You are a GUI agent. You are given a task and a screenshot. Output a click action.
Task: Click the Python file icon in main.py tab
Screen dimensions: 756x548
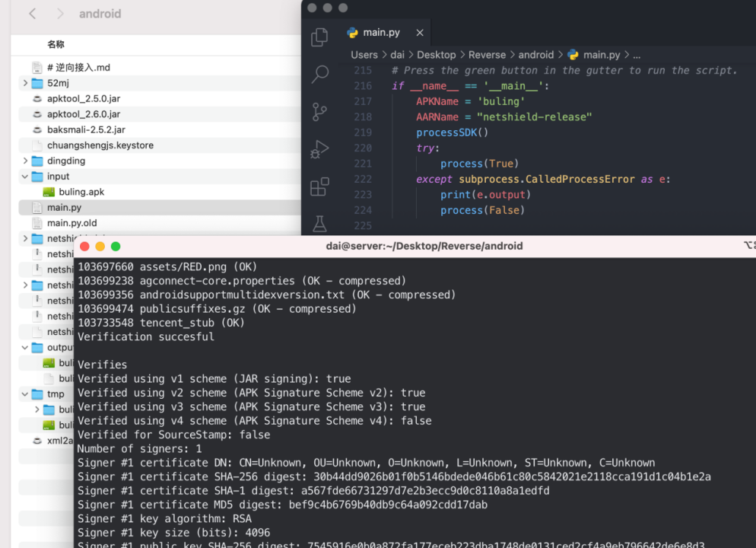point(352,32)
